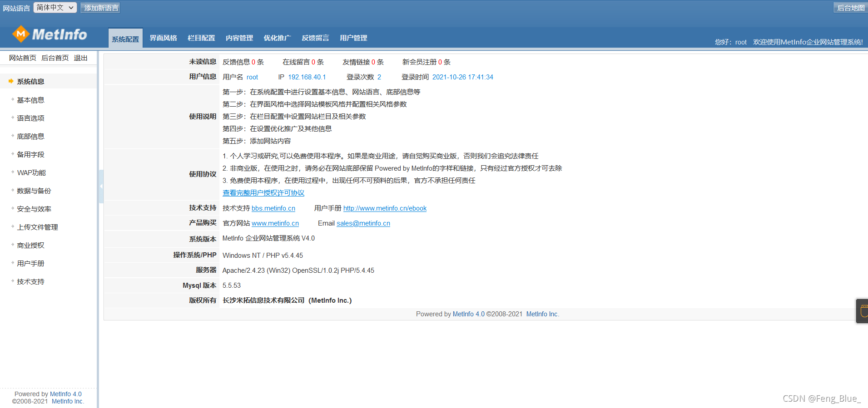
Task: Click MetInfo 企业网站管理系统 V4.0 text
Action: (x=268, y=238)
